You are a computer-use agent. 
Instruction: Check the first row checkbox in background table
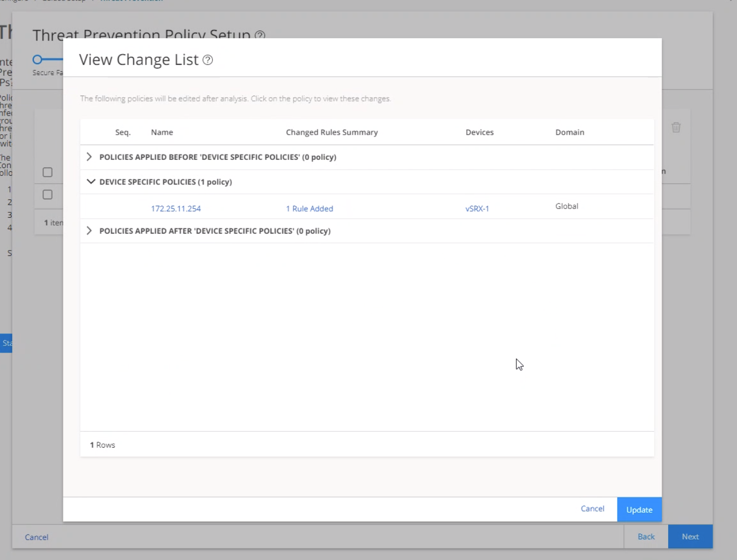tap(47, 172)
